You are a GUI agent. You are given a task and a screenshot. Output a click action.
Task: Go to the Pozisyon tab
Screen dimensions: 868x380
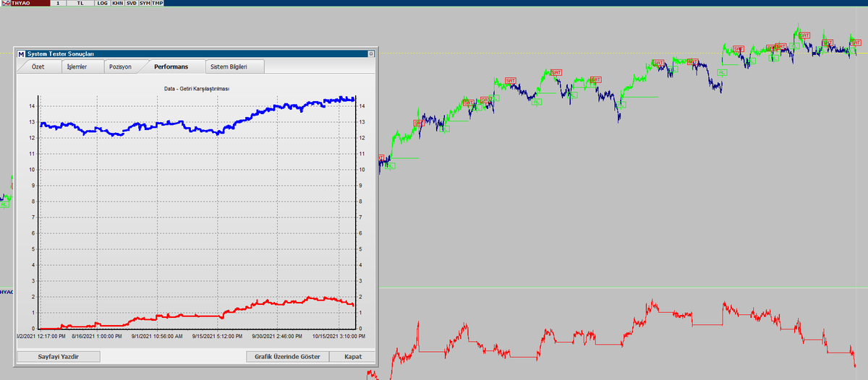click(x=120, y=66)
